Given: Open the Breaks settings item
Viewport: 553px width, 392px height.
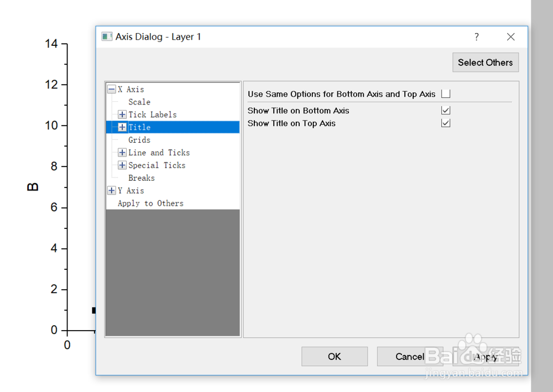Looking at the screenshot, I should coord(142,178).
